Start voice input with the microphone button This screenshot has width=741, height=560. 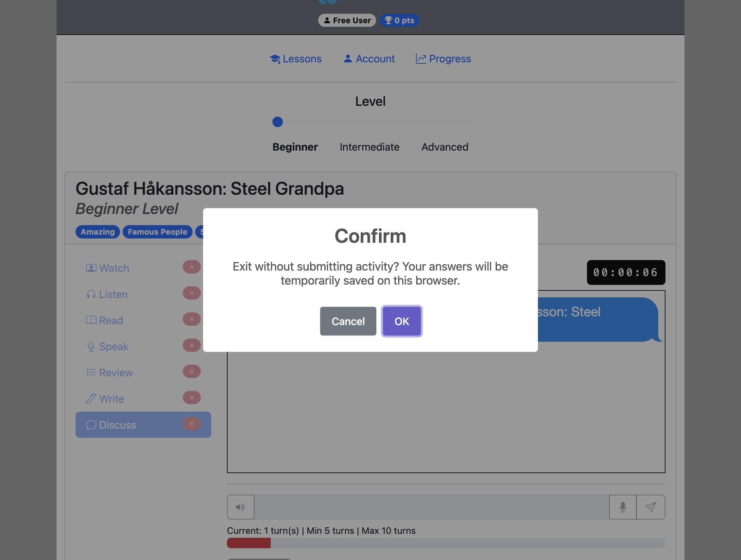623,507
